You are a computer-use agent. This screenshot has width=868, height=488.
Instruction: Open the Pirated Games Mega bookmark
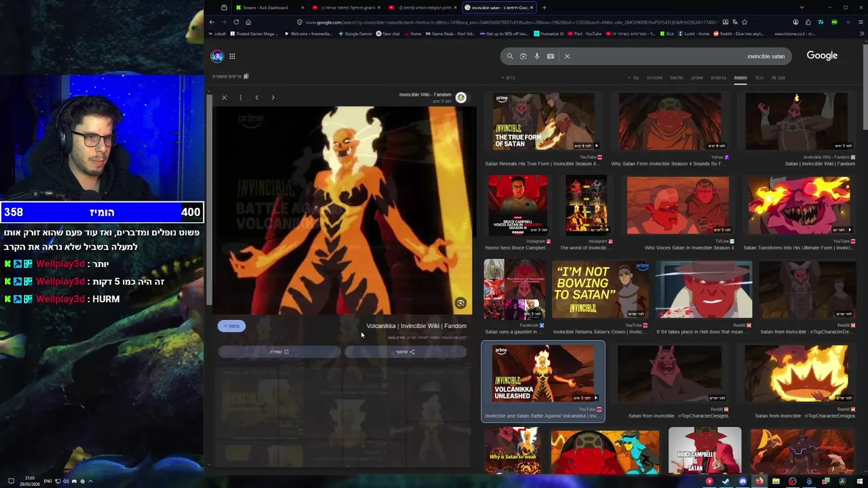pyautogui.click(x=255, y=34)
